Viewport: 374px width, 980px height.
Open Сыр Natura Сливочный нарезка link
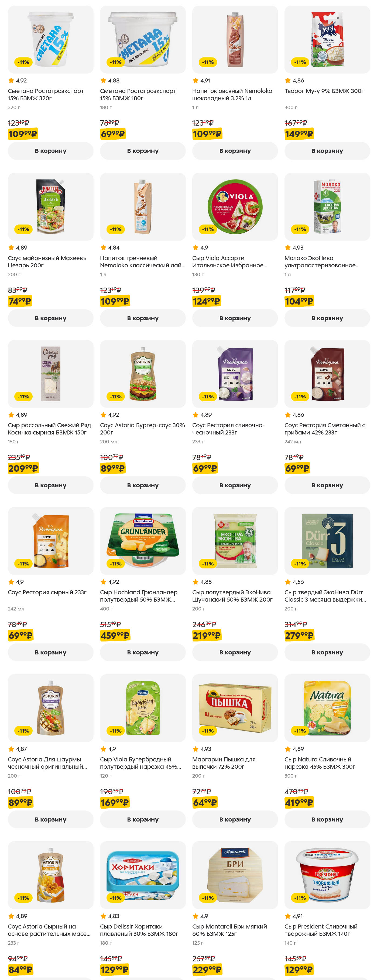click(x=320, y=763)
